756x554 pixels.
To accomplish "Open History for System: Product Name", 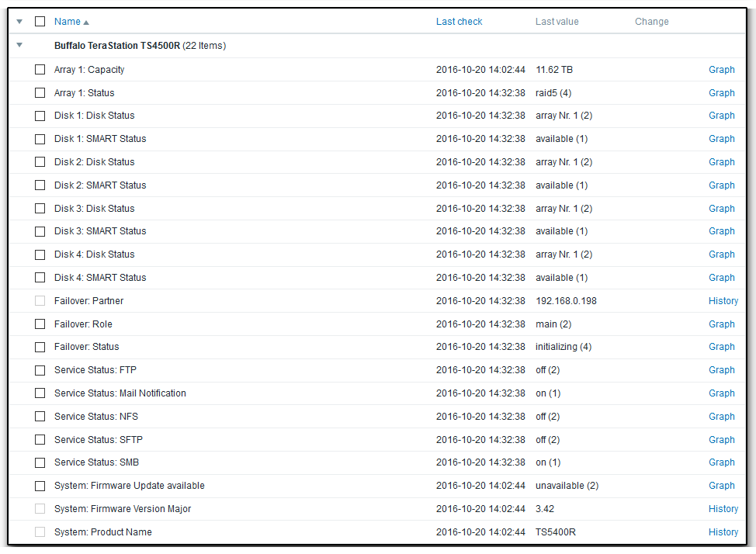I will 723,532.
